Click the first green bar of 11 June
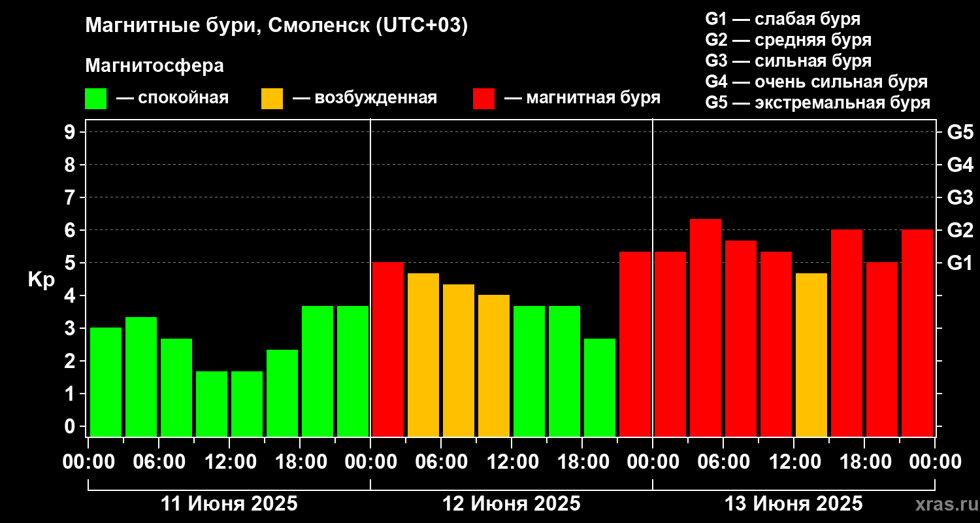 (106, 382)
